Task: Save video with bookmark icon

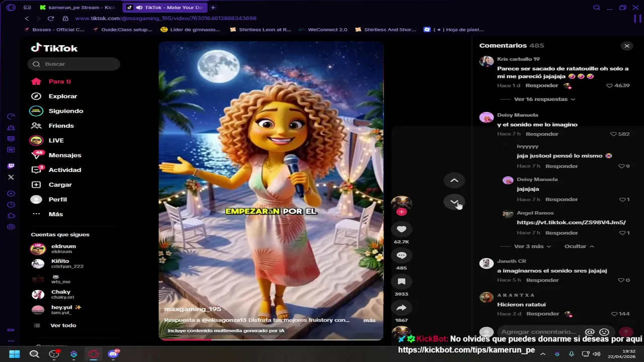Action: pyautogui.click(x=401, y=282)
